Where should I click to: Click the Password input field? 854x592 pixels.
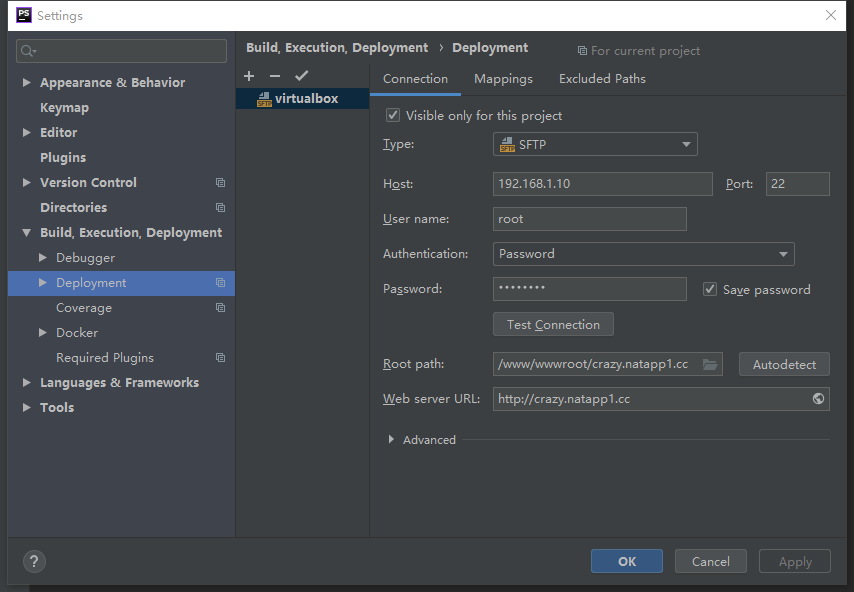click(x=589, y=289)
